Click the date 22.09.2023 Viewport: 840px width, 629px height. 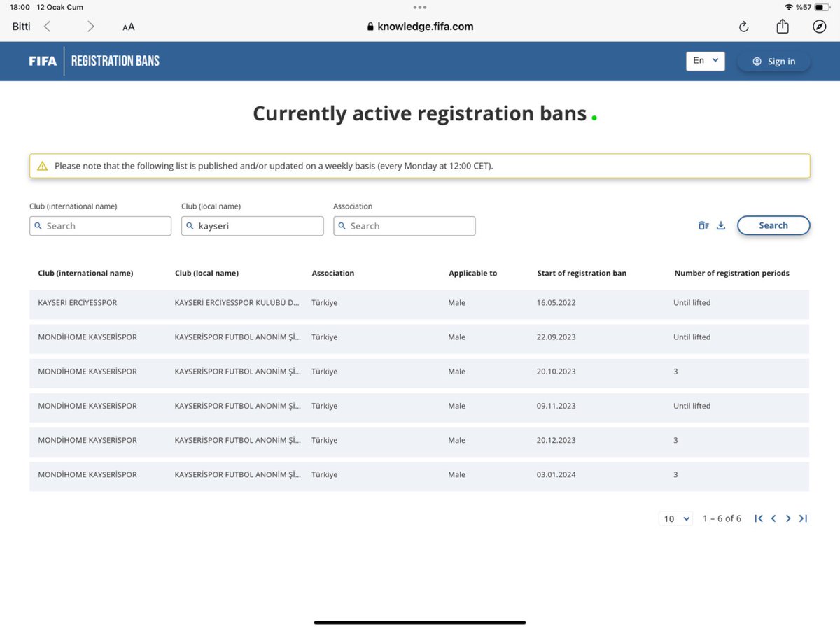pos(556,337)
